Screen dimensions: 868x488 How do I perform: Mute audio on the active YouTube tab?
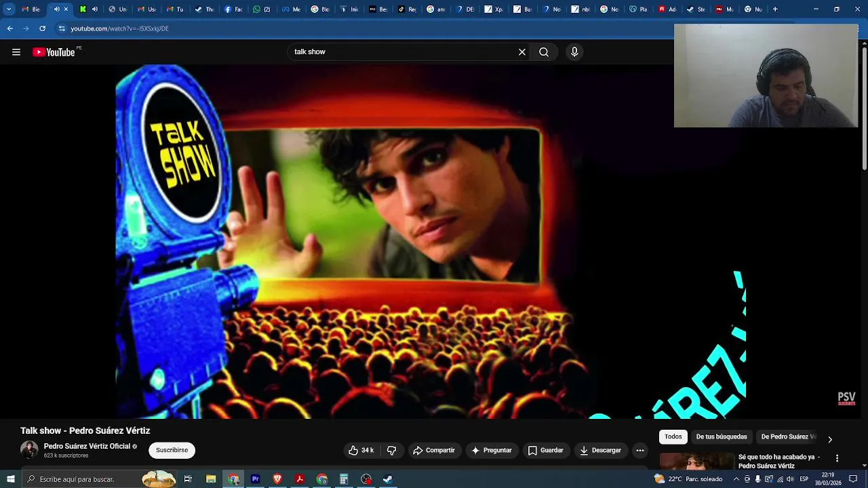tap(56, 9)
